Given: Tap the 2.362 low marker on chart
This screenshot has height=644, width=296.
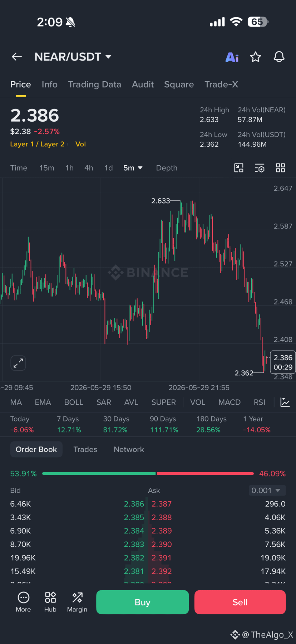Looking at the screenshot, I should pos(244,373).
